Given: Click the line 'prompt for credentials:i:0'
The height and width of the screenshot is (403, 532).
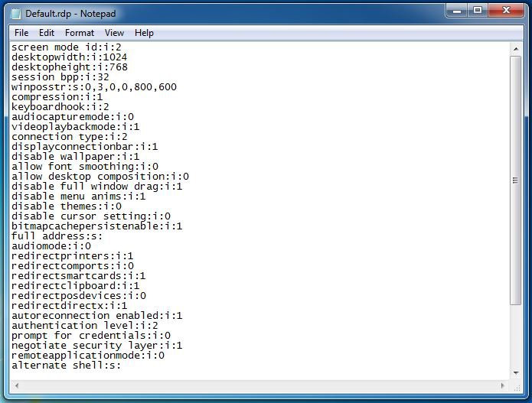Looking at the screenshot, I should click(90, 336).
